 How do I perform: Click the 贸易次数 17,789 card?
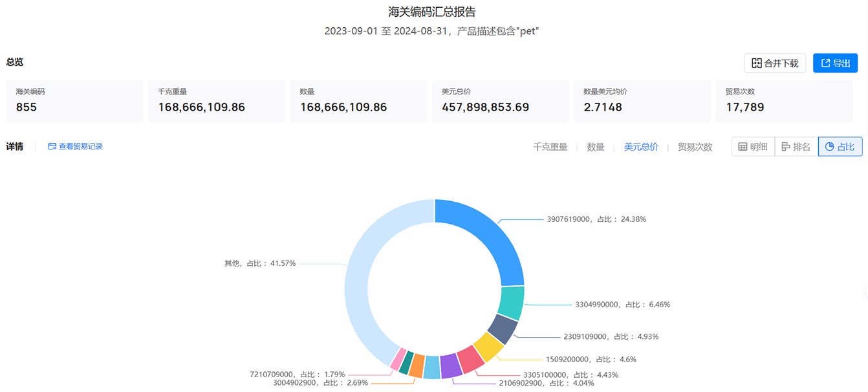785,101
